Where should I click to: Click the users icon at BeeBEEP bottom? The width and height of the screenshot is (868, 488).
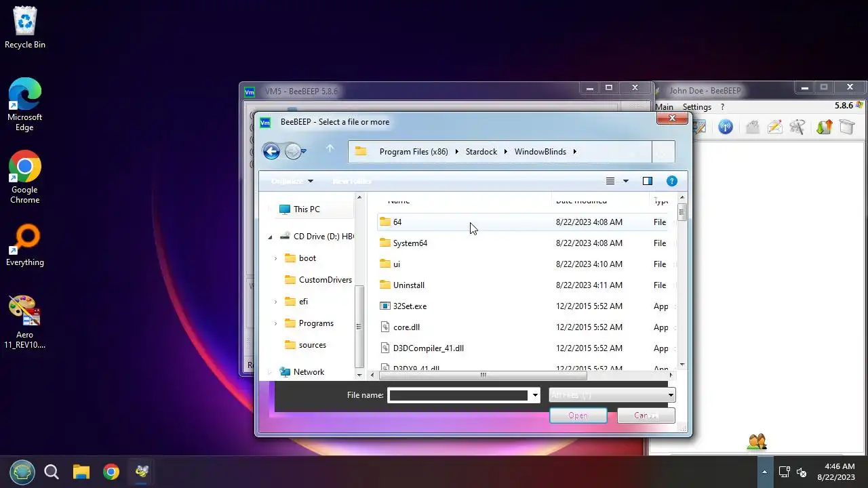pos(757,442)
